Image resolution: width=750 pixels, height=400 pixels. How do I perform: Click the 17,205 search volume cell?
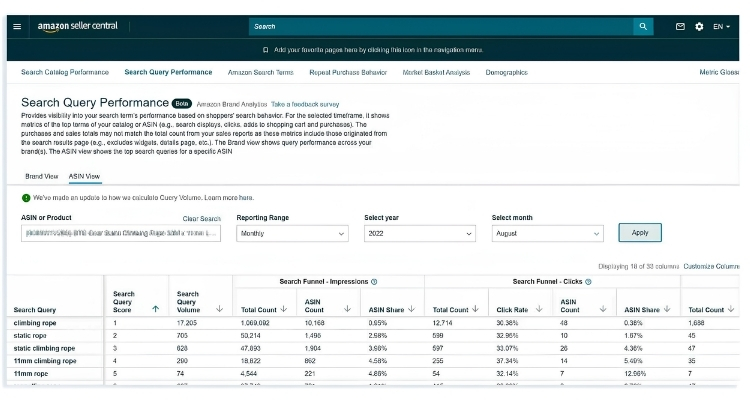click(x=187, y=323)
